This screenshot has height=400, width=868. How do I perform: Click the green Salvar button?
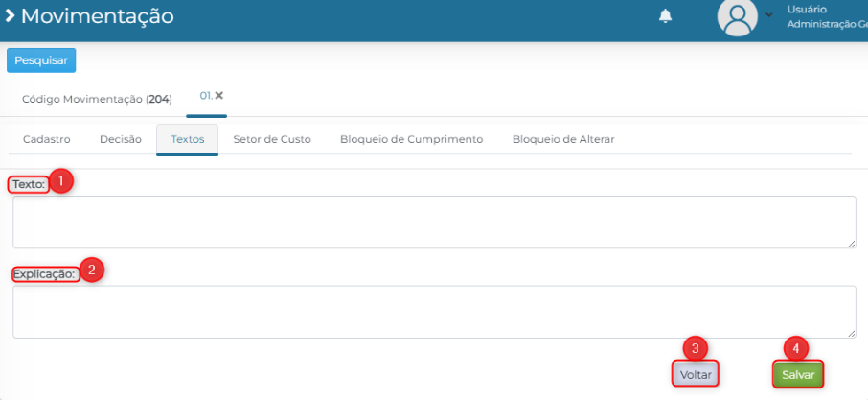(798, 374)
